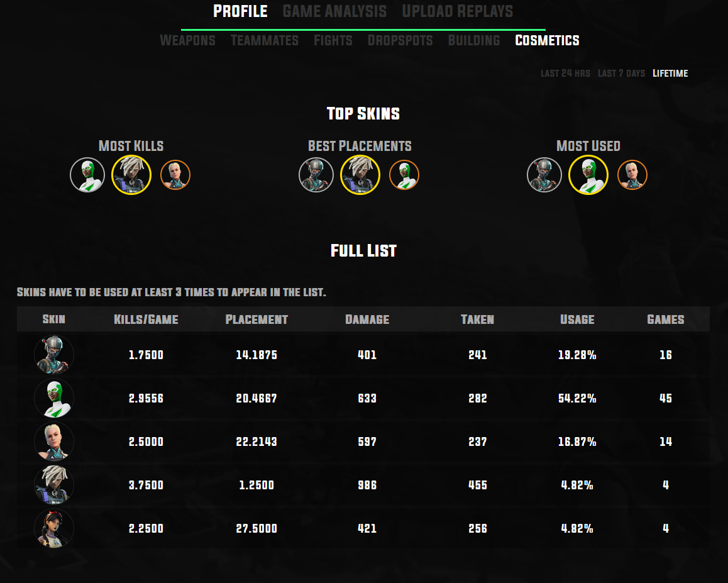Click the helmeted skin under Best Placements
Screen dimensions: 728x583
[x=316, y=175]
